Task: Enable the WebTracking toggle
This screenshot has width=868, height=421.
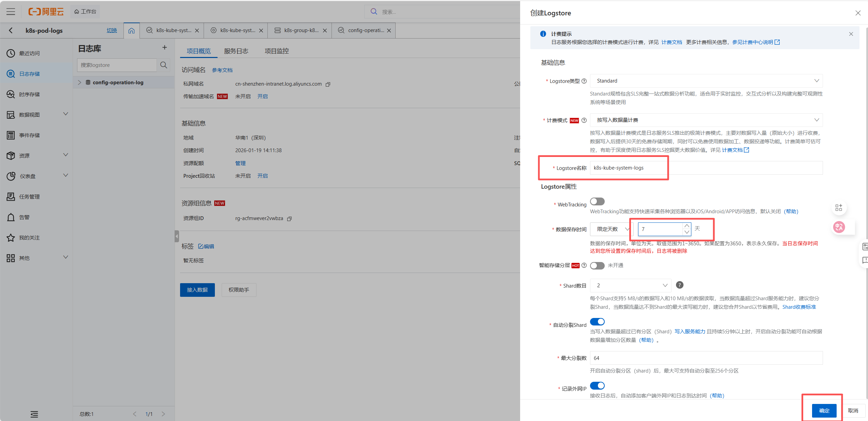Action: click(597, 202)
